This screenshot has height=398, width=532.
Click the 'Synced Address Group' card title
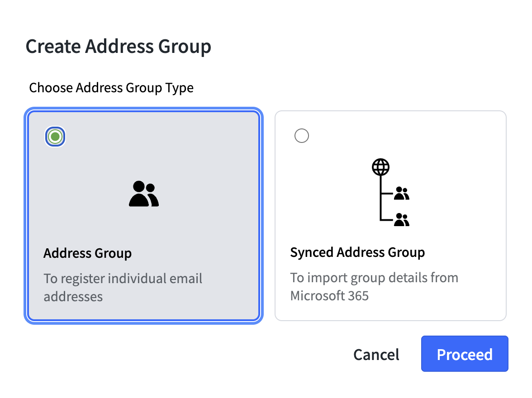[357, 252]
